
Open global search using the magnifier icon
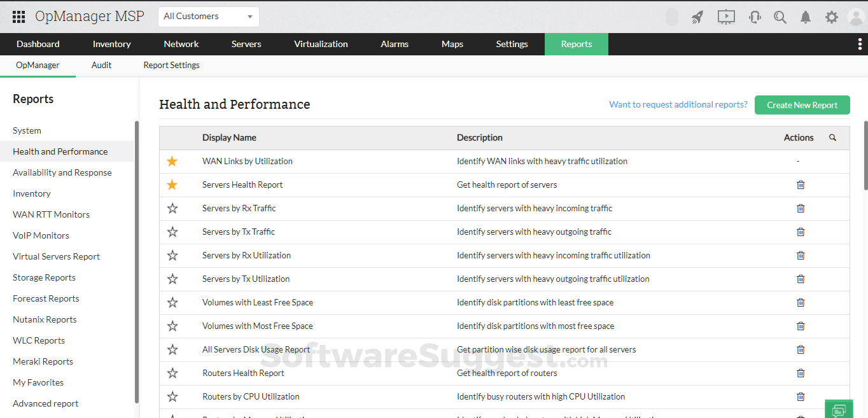pyautogui.click(x=780, y=17)
